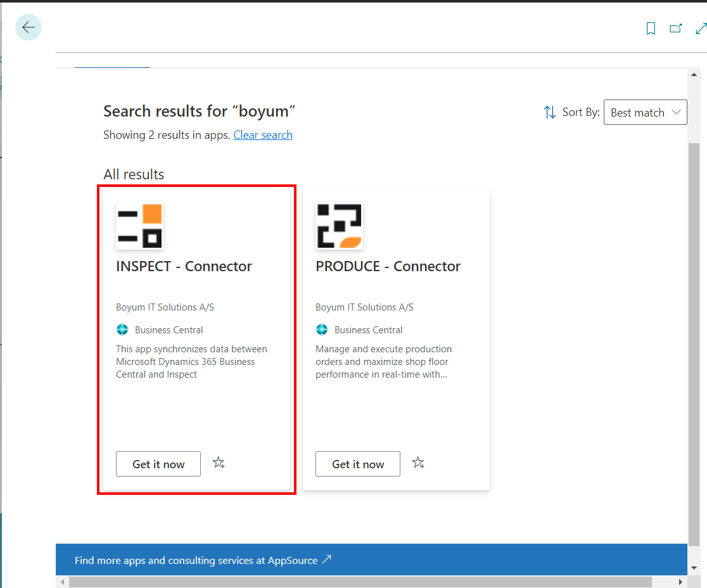The height and width of the screenshot is (588, 707).
Task: Go back using the arrow button
Action: 29,27
